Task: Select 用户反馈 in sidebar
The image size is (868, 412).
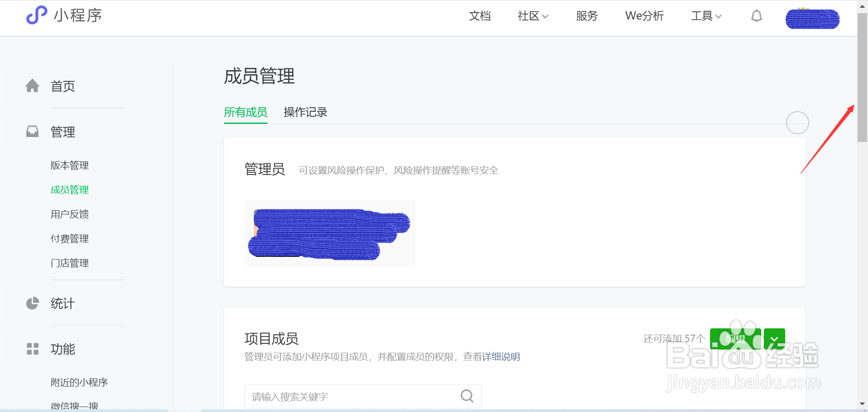Action: [70, 214]
